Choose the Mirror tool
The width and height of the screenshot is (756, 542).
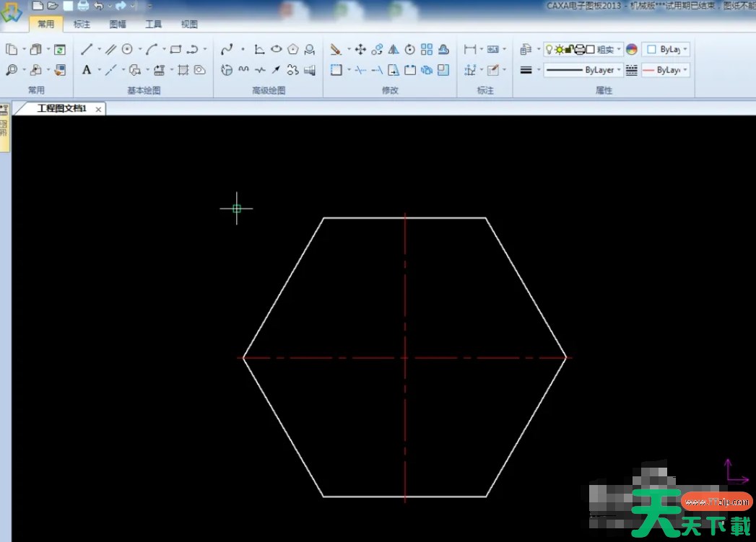click(394, 49)
